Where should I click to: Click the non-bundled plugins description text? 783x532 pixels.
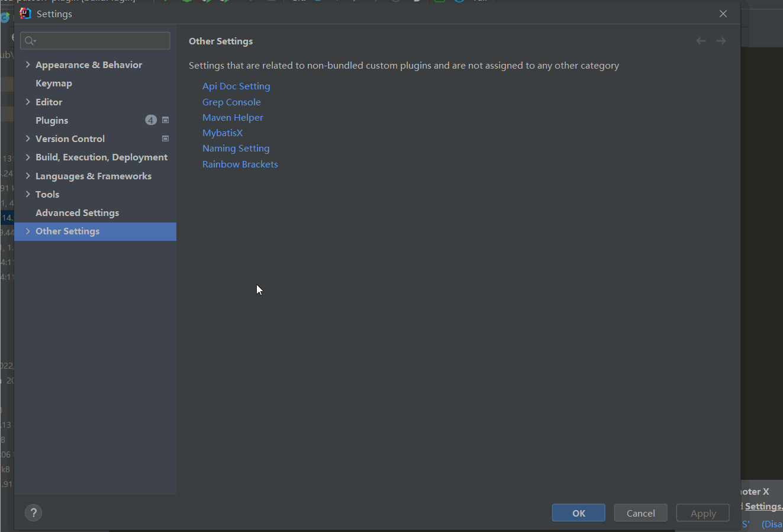pyautogui.click(x=404, y=65)
